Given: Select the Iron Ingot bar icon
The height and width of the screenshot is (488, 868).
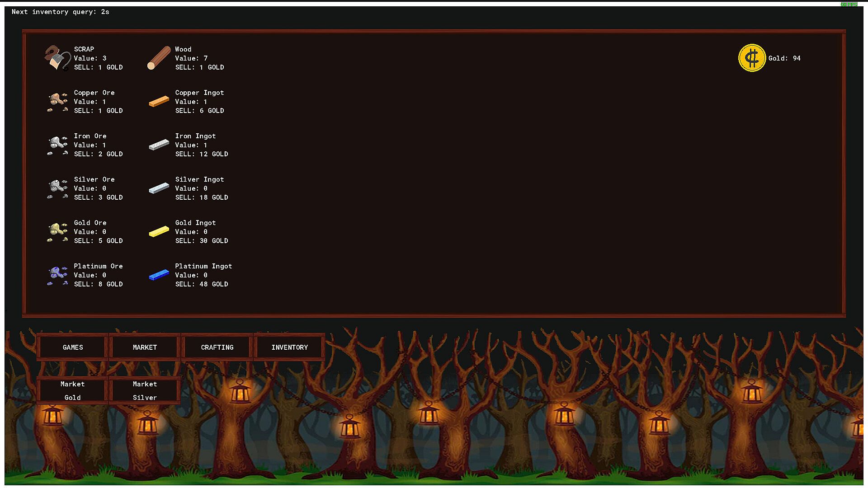Looking at the screenshot, I should (159, 145).
